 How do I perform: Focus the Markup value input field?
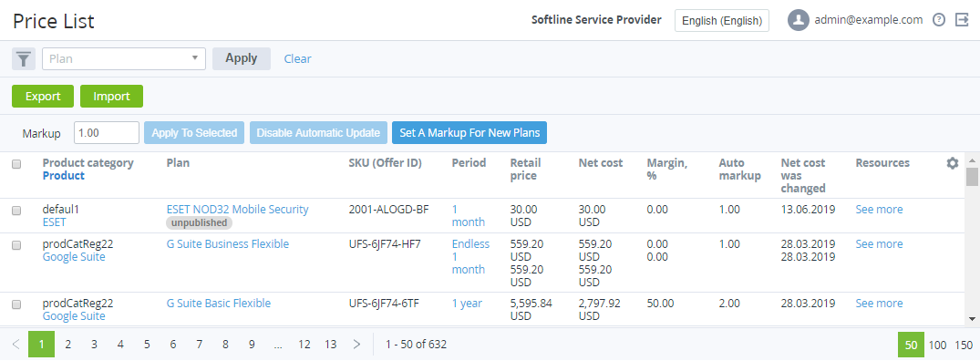[x=107, y=133]
